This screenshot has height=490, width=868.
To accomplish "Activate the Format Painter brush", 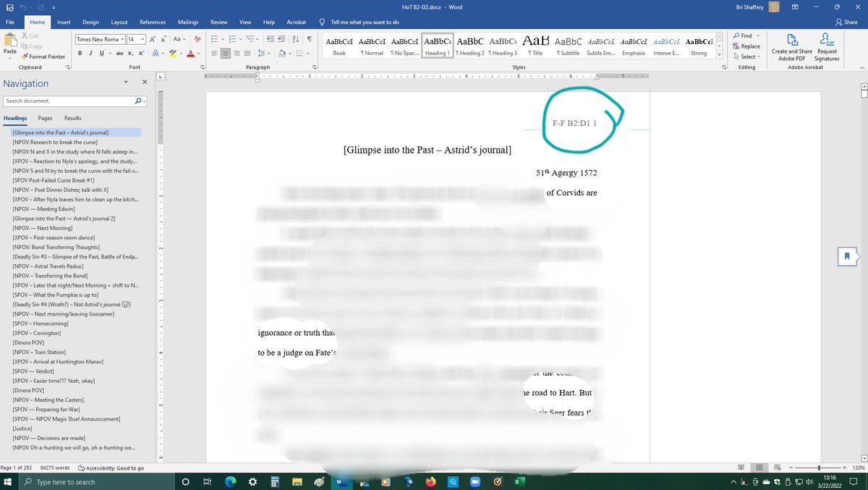I will [43, 56].
